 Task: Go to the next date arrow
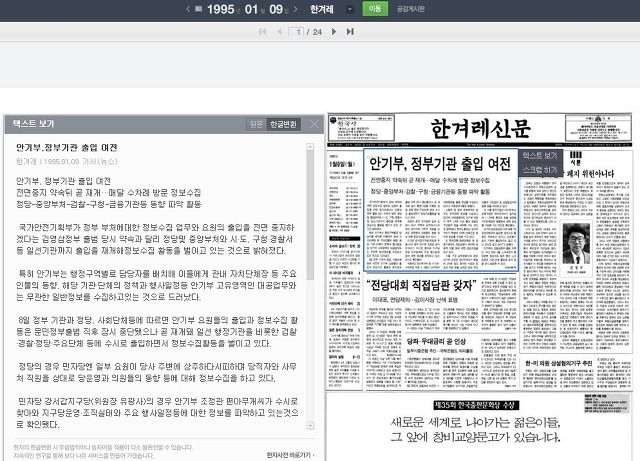pos(296,9)
